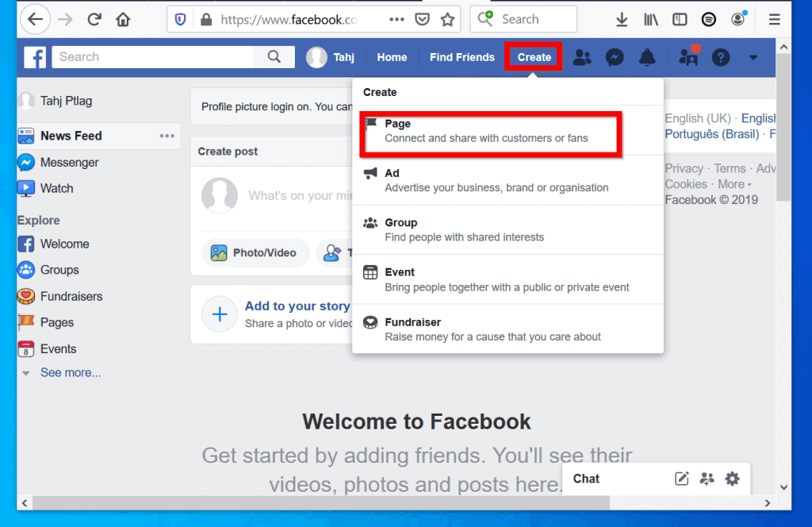Click the create new group icon in Chat

(x=707, y=479)
